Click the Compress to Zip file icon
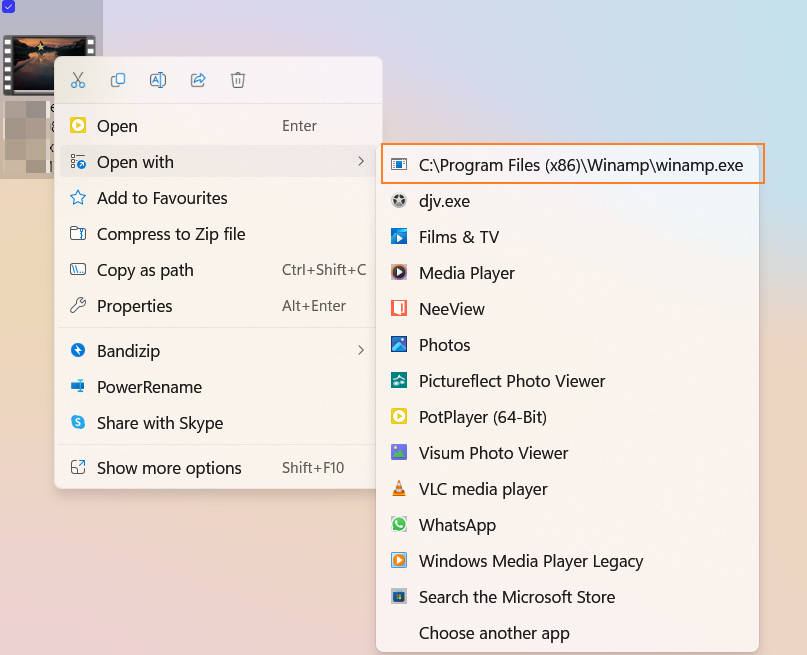 tap(78, 234)
